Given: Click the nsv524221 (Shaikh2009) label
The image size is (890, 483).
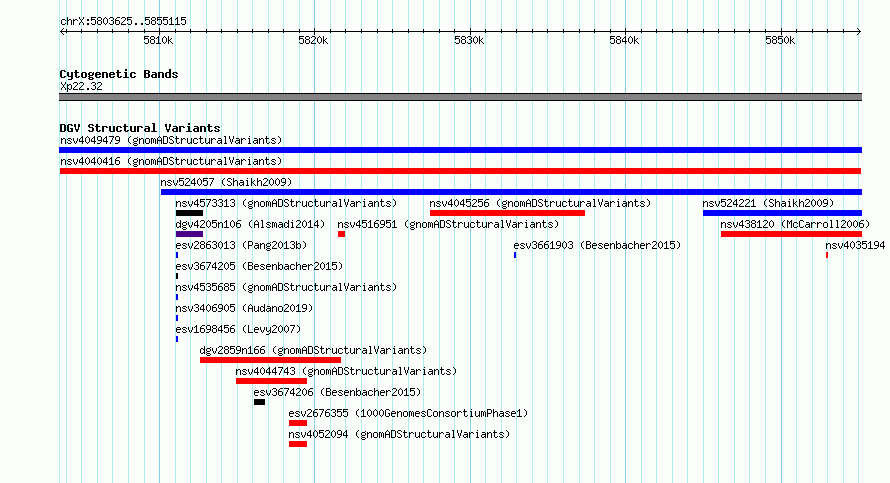Looking at the screenshot, I should 768,203.
